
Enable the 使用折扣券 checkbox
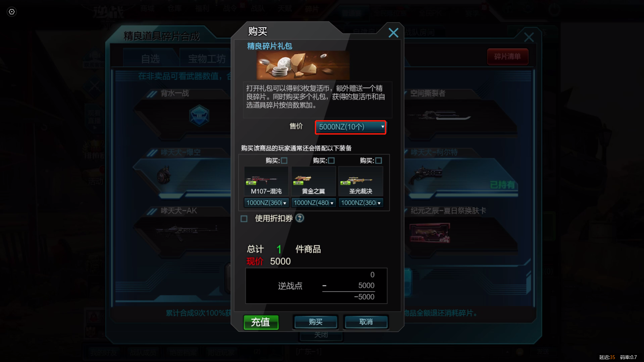tap(244, 219)
